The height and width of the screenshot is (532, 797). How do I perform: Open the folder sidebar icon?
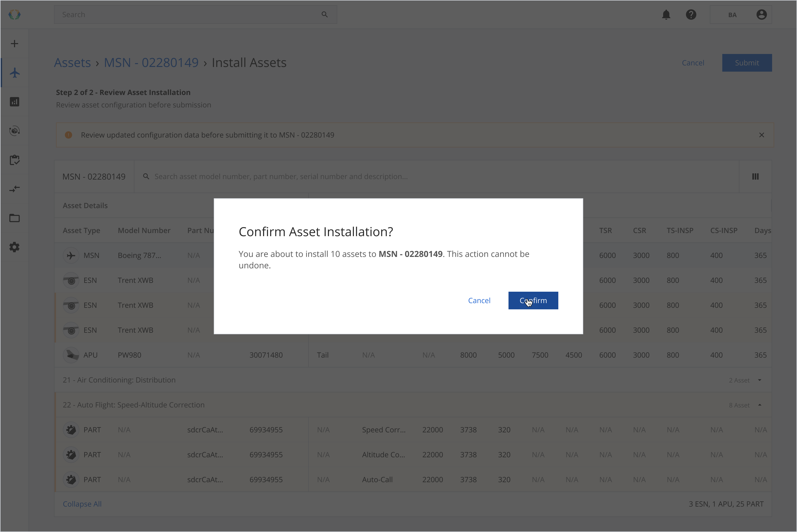coord(14,218)
